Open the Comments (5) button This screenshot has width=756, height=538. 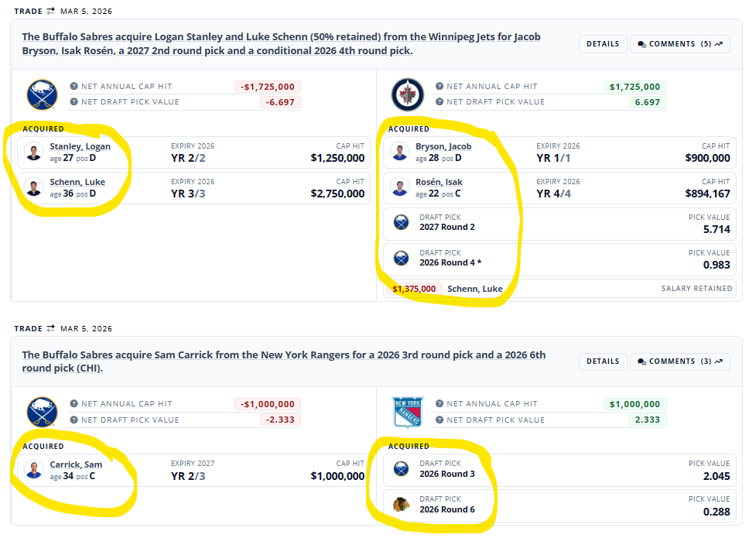[x=679, y=44]
